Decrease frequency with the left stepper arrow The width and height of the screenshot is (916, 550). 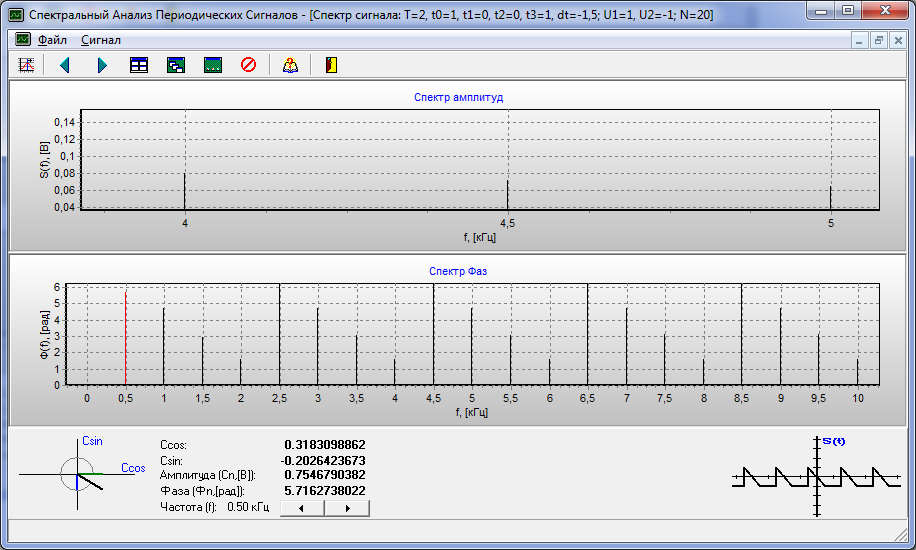click(303, 508)
